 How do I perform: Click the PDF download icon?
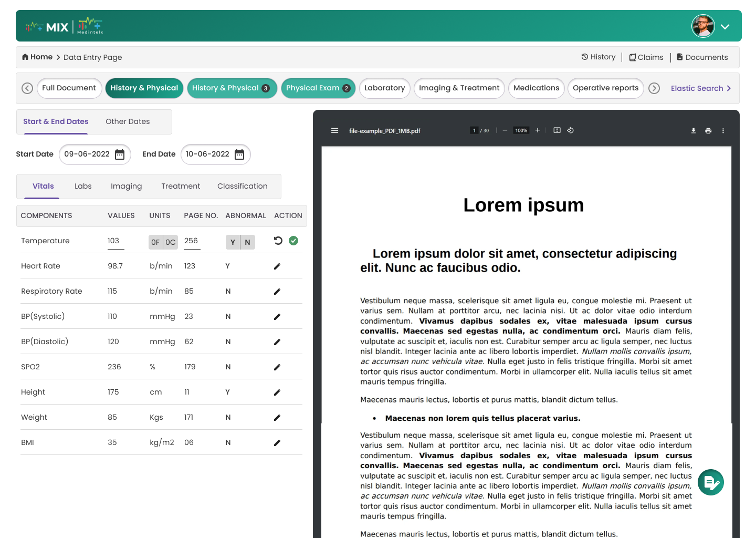point(694,131)
